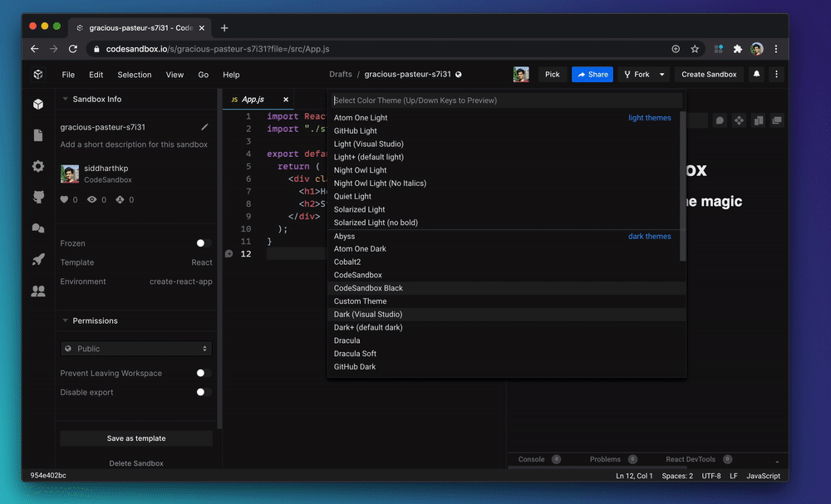
Task: Toggle the Frozen switch
Action: tap(204, 243)
